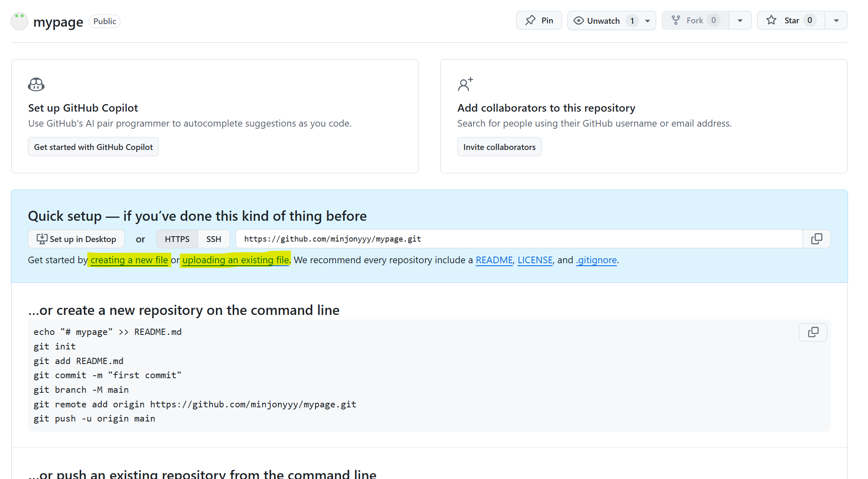This screenshot has width=868, height=479.
Task: Open the Star lists dropdown arrow
Action: [836, 21]
